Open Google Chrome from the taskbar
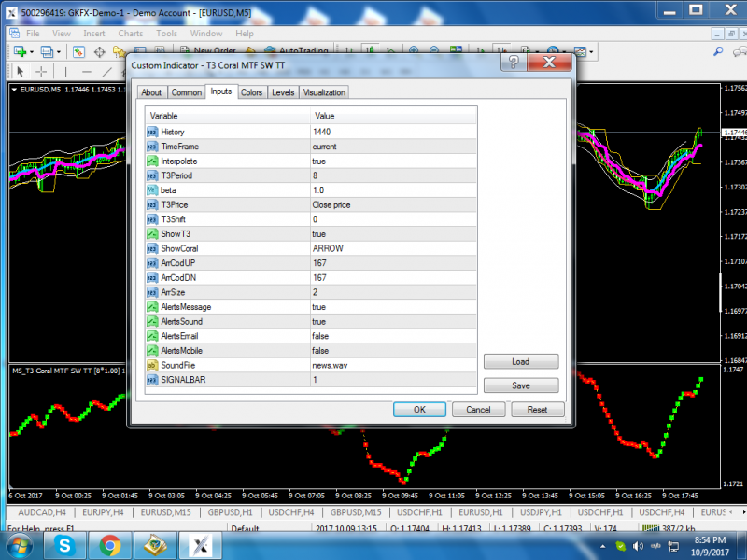 click(x=110, y=545)
